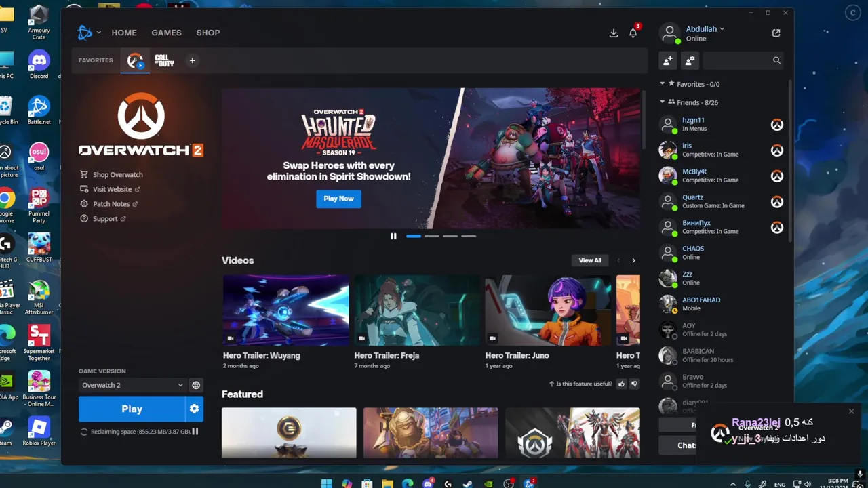The width and height of the screenshot is (868, 488).
Task: Open Armoury Crate desktop shortcut
Action: click(39, 22)
